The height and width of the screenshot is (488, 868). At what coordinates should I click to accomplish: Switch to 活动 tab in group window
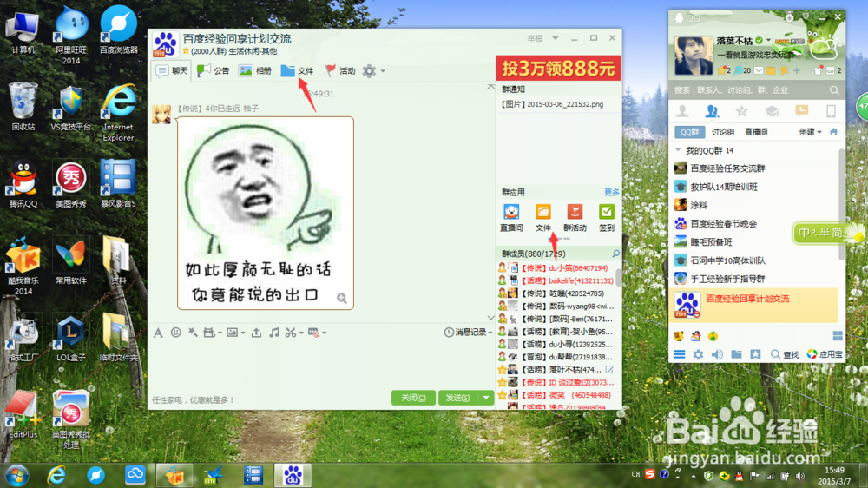click(x=339, y=70)
